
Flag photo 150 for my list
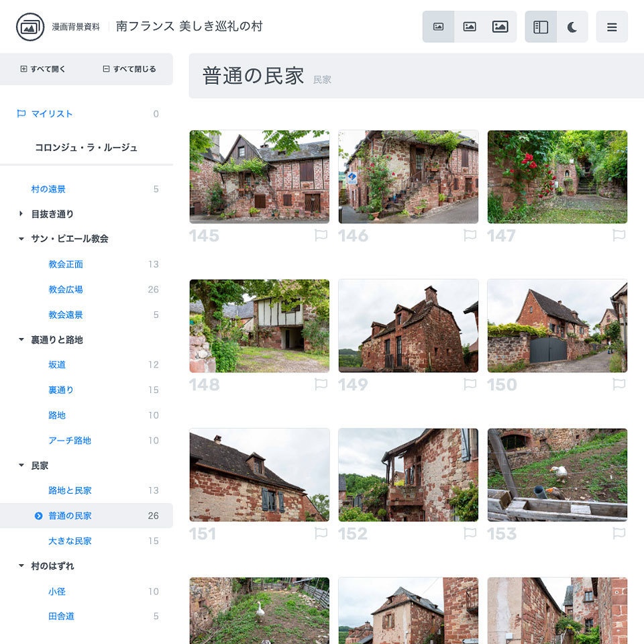pos(619,384)
